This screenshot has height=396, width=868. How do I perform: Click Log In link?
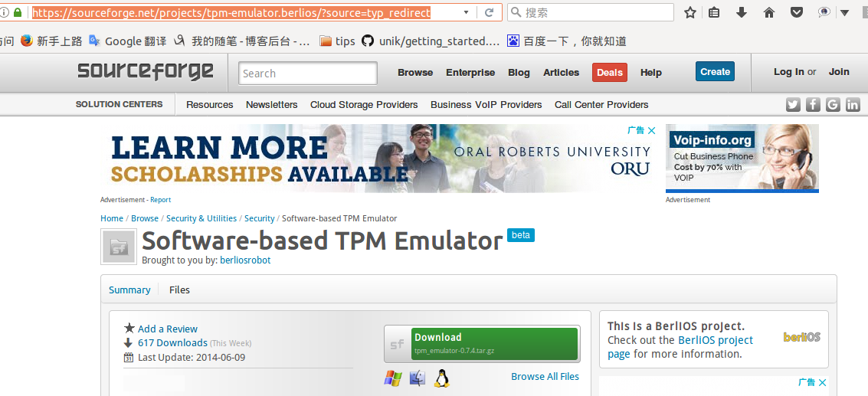[789, 72]
